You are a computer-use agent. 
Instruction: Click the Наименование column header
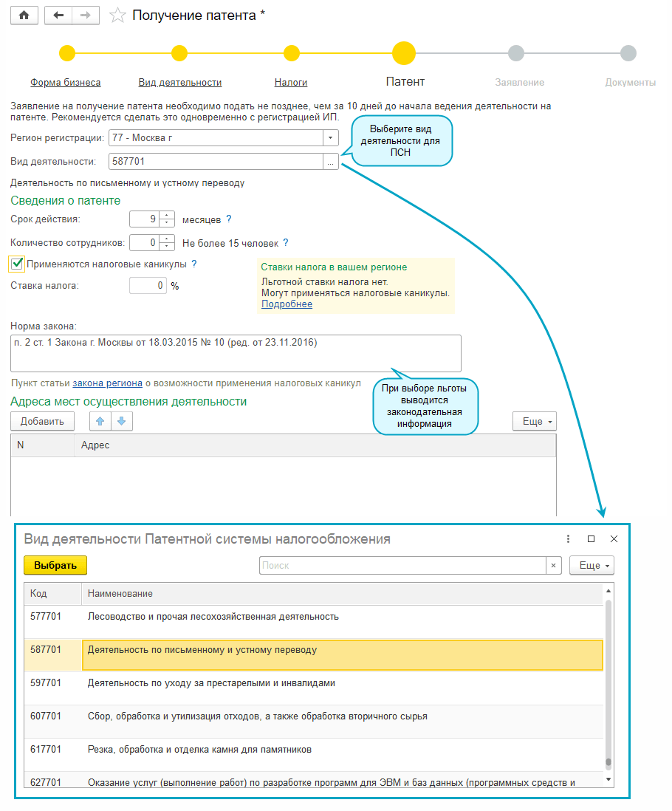[342, 594]
